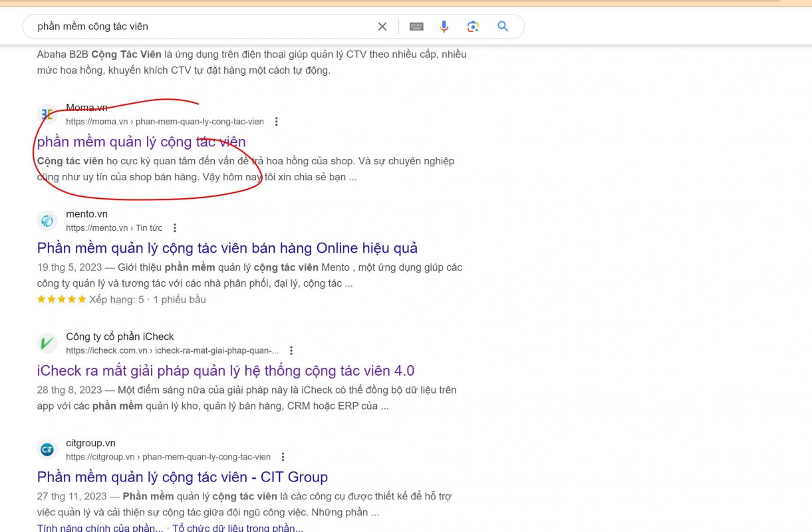
Task: Focus the search field containing 'phần mềm cộng tác viên'
Action: point(200,27)
